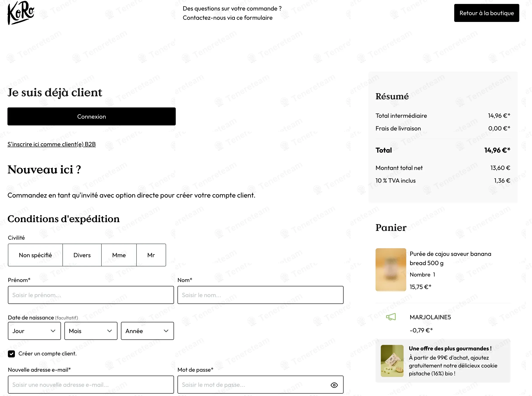This screenshot has height=396, width=532.
Task: Open Contactez-nous via ce formulaire link
Action: pos(228,18)
